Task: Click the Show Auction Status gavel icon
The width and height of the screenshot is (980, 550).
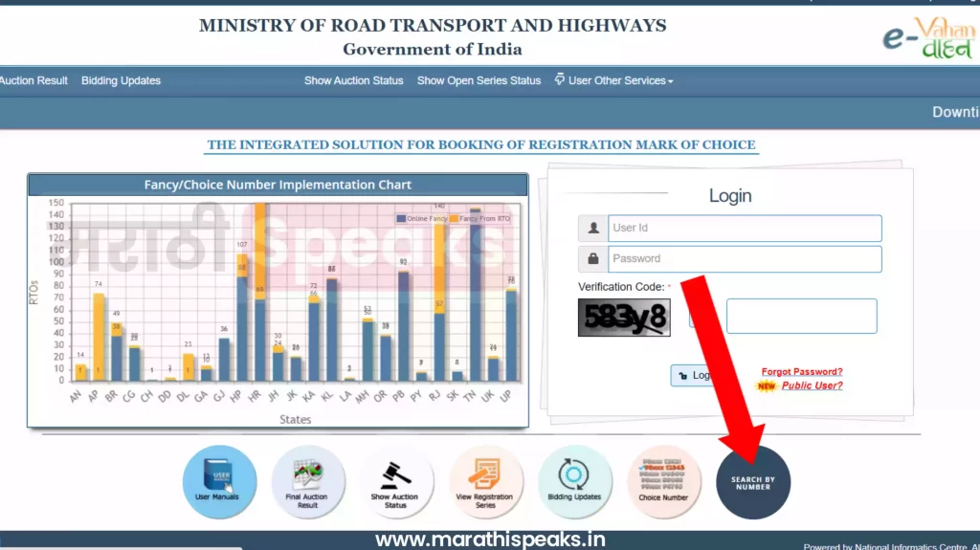Action: pyautogui.click(x=396, y=482)
